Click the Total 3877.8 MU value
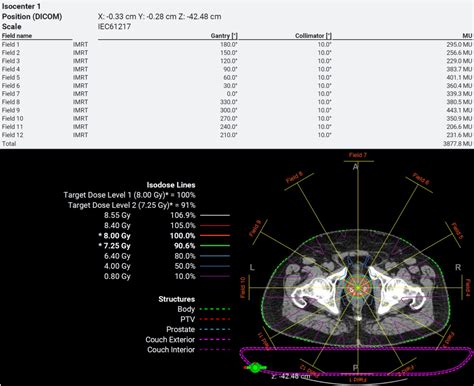The height and width of the screenshot is (386, 474). click(x=458, y=144)
